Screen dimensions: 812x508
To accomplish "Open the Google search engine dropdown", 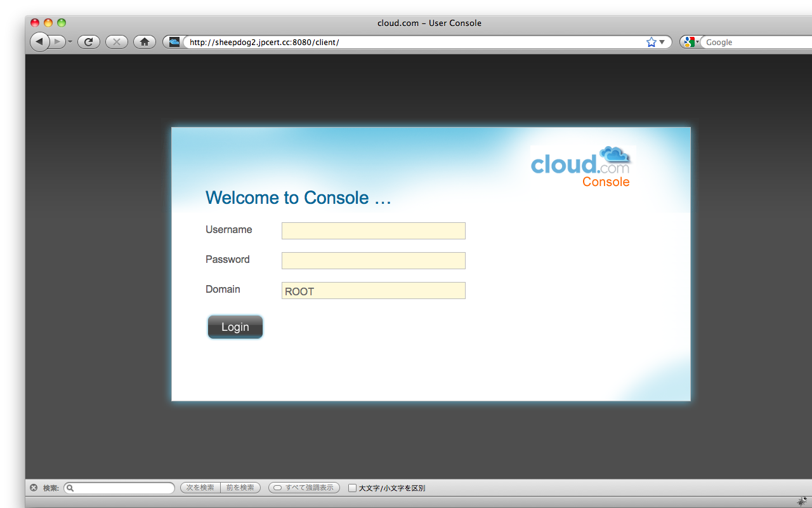I will click(x=690, y=42).
